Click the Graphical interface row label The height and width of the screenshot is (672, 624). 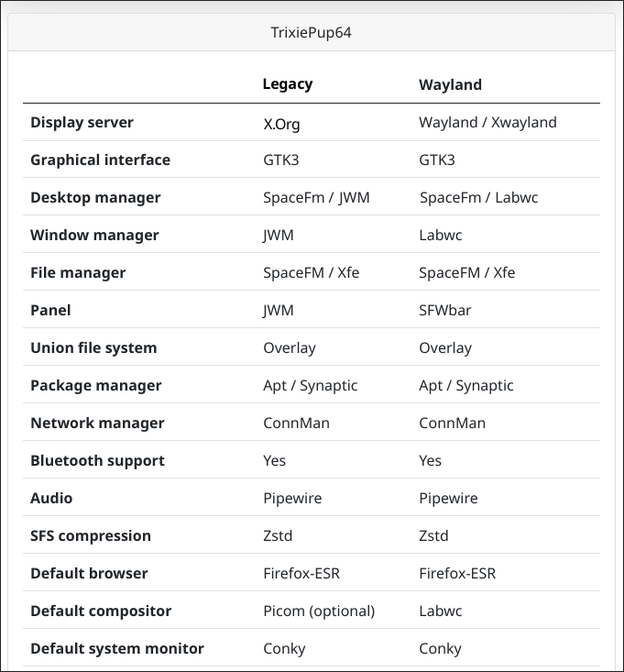[x=100, y=160]
